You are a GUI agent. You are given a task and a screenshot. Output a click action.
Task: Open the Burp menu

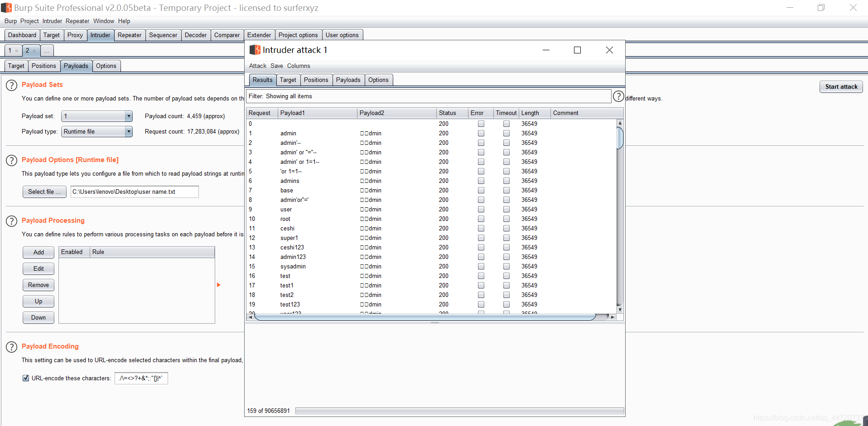tap(10, 21)
